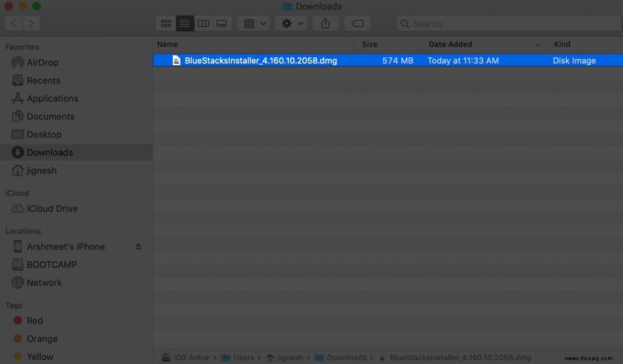Open the jignesh home folder

click(41, 170)
